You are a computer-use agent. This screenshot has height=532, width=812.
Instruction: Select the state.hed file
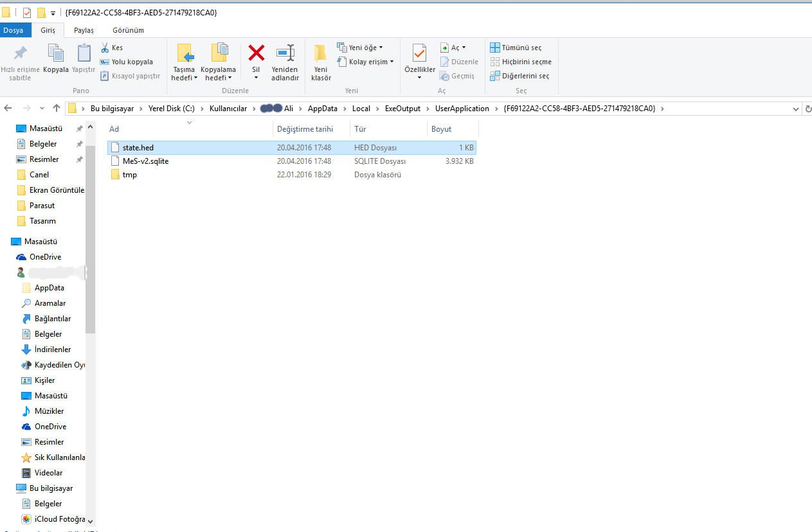(292, 148)
